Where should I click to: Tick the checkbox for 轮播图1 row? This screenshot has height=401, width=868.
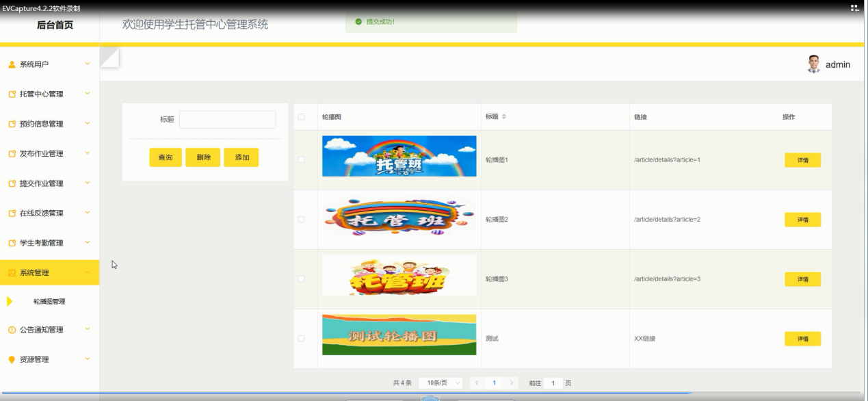coord(301,160)
